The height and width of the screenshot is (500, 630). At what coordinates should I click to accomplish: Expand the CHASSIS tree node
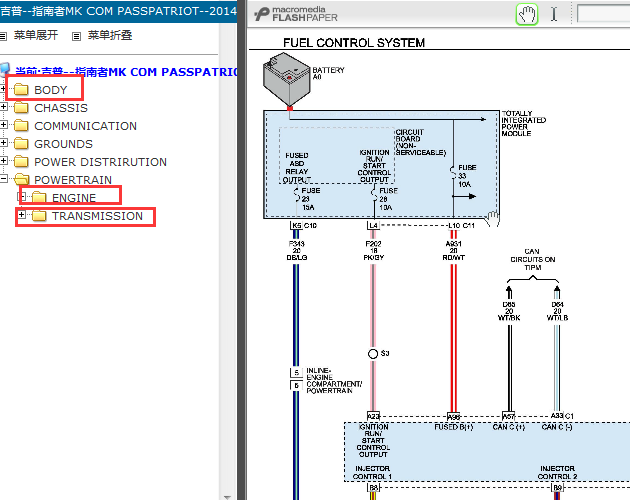coord(3,107)
